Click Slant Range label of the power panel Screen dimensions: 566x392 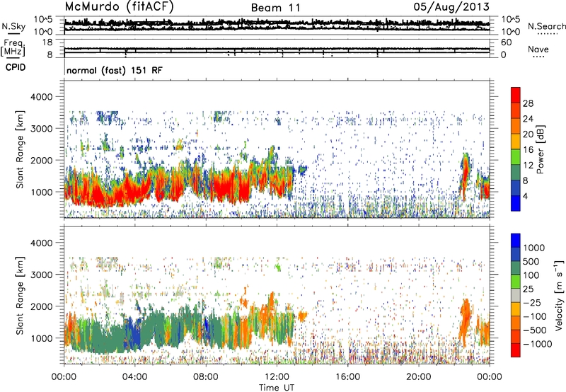pyautogui.click(x=20, y=149)
